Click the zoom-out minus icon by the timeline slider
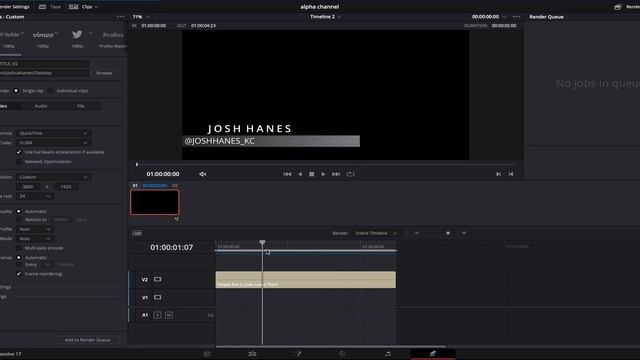640x360 pixels. click(x=417, y=233)
